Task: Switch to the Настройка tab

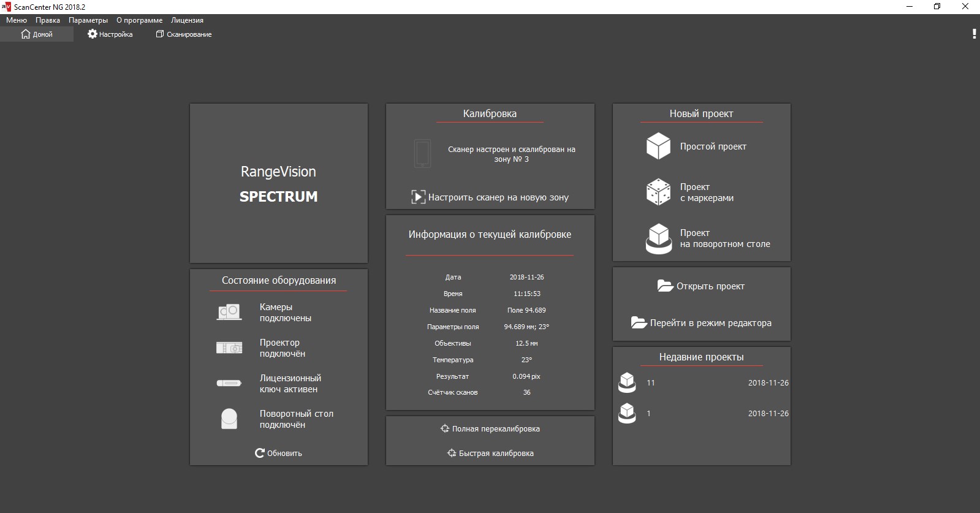Action: coord(110,34)
